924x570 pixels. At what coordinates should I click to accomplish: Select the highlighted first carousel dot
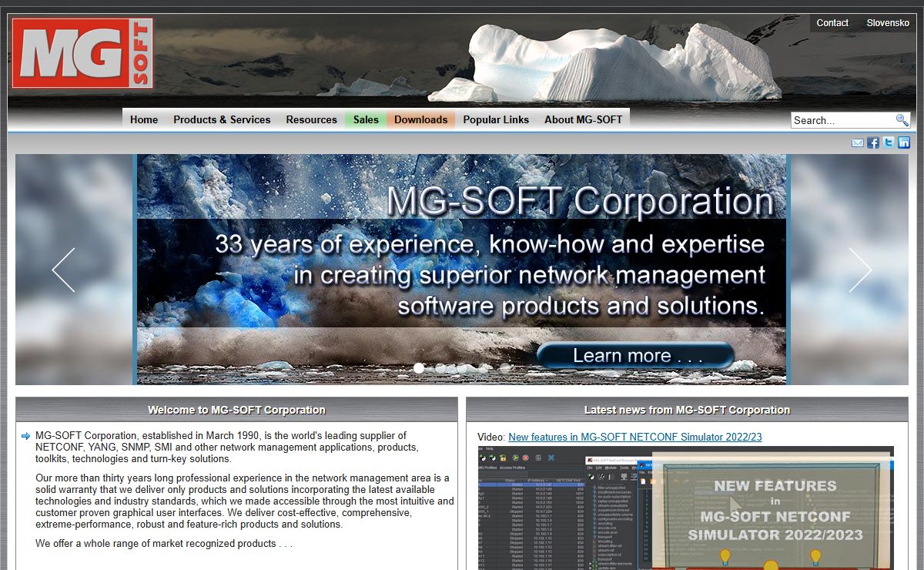pos(419,368)
